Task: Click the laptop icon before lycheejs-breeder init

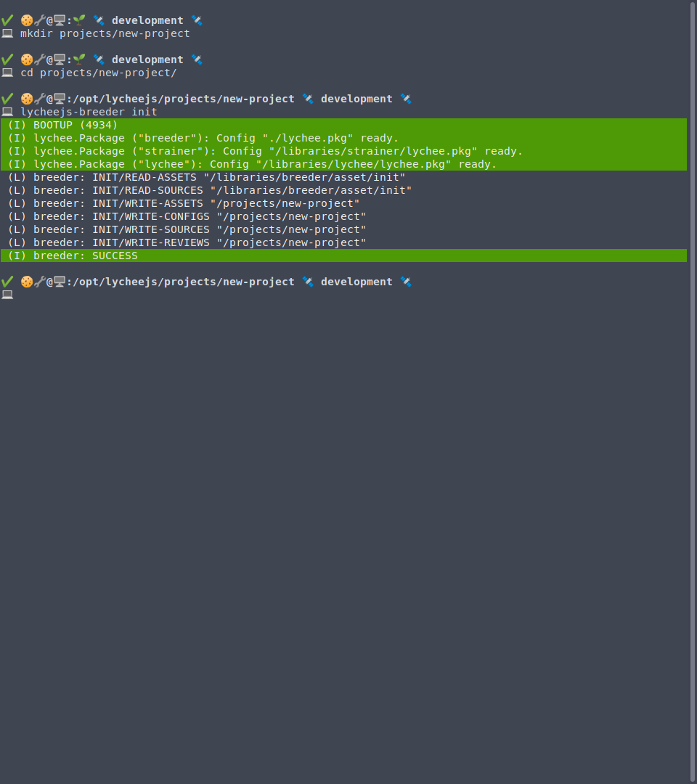Action: (x=7, y=112)
